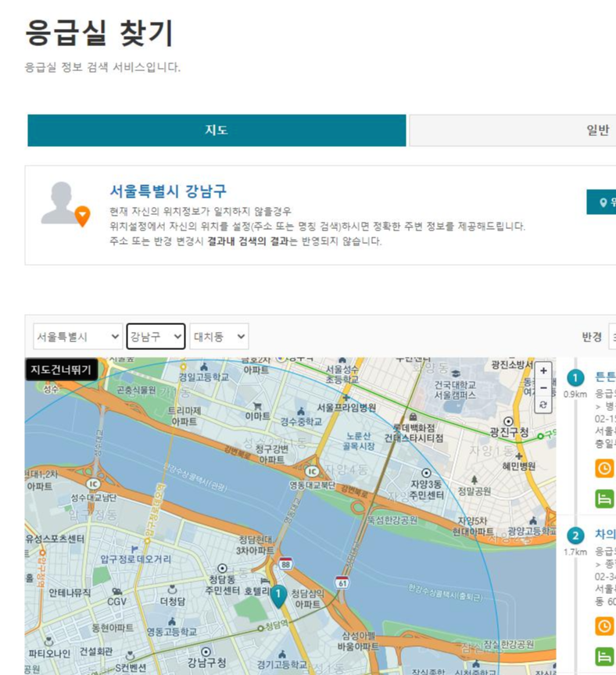The height and width of the screenshot is (675, 616).
Task: Click the 영동대교북단 IC marker
Action: 312,472
